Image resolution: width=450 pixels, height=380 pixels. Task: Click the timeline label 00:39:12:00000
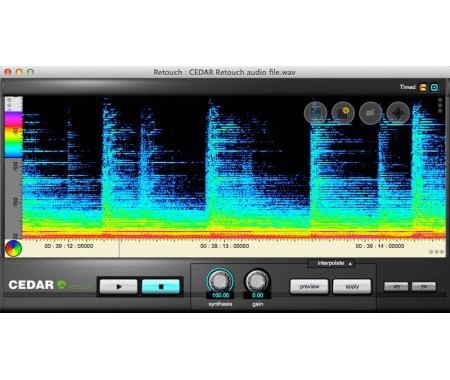(69, 246)
